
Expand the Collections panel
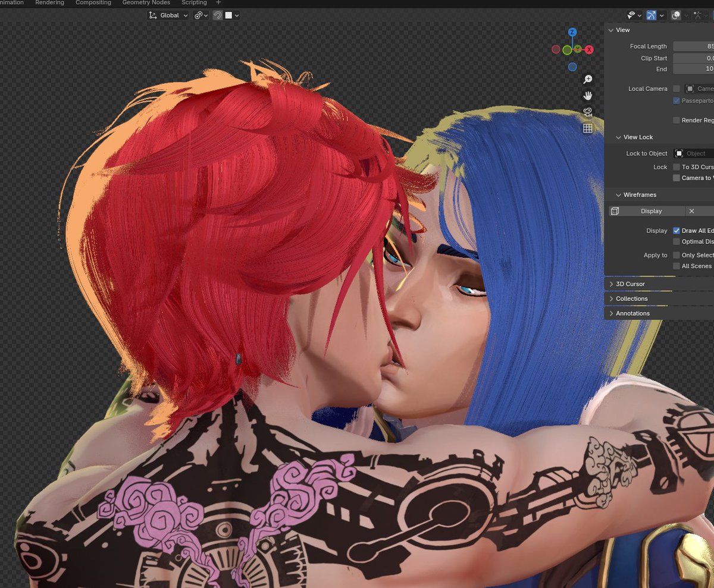coord(611,298)
